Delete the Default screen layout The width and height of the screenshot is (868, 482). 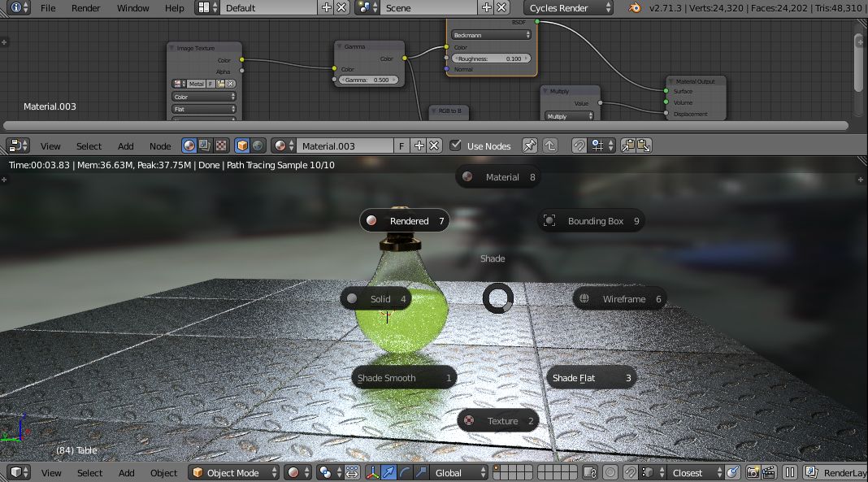(x=341, y=8)
